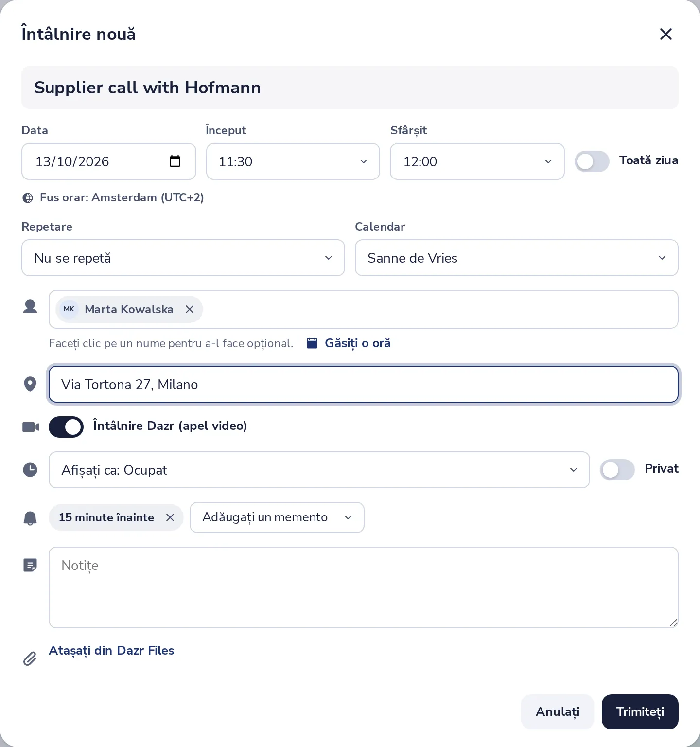Click the Trimiteți button
The image size is (700, 747).
(640, 712)
